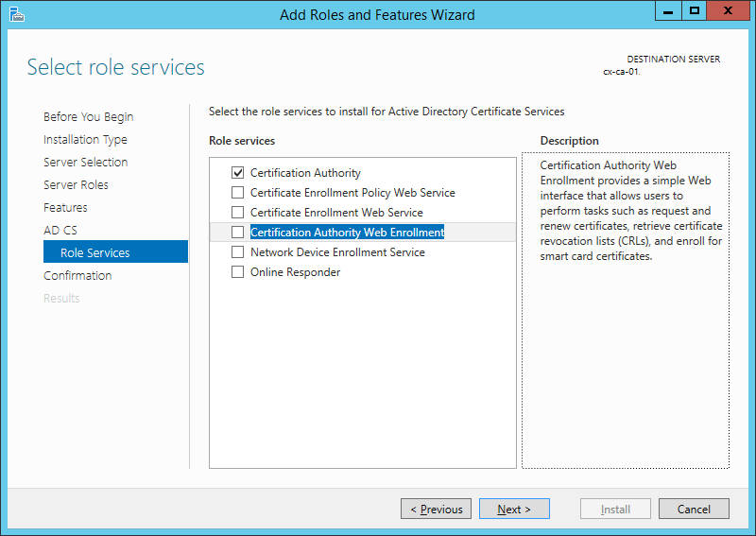
Task: Select the AD CS navigation item
Action: point(60,231)
